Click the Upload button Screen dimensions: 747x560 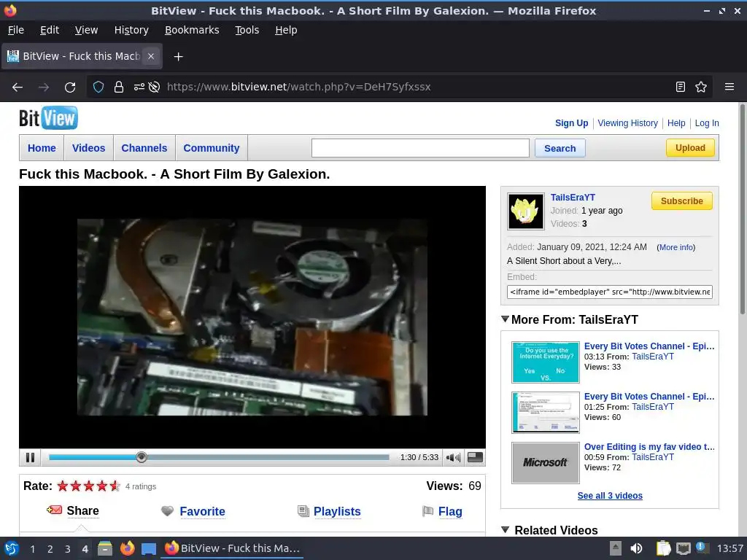point(690,147)
